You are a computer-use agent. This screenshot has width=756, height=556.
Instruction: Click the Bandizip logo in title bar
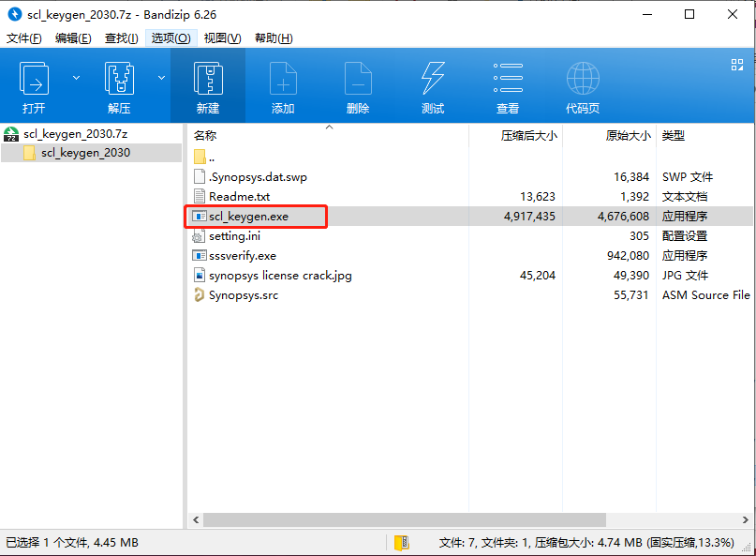click(x=15, y=14)
